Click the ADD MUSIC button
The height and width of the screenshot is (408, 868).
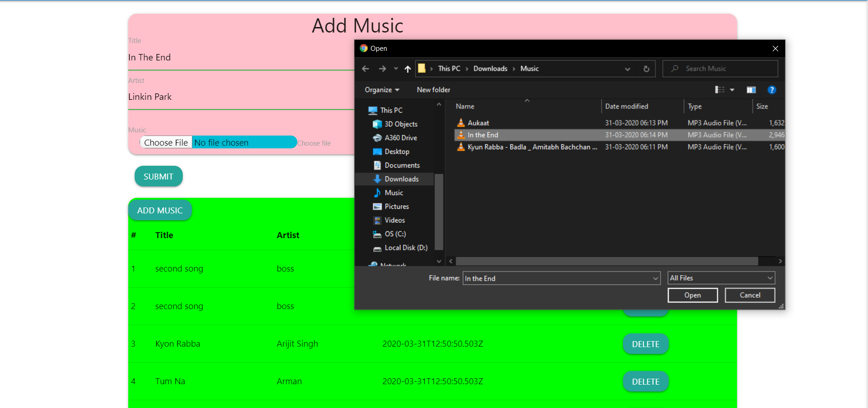click(160, 210)
